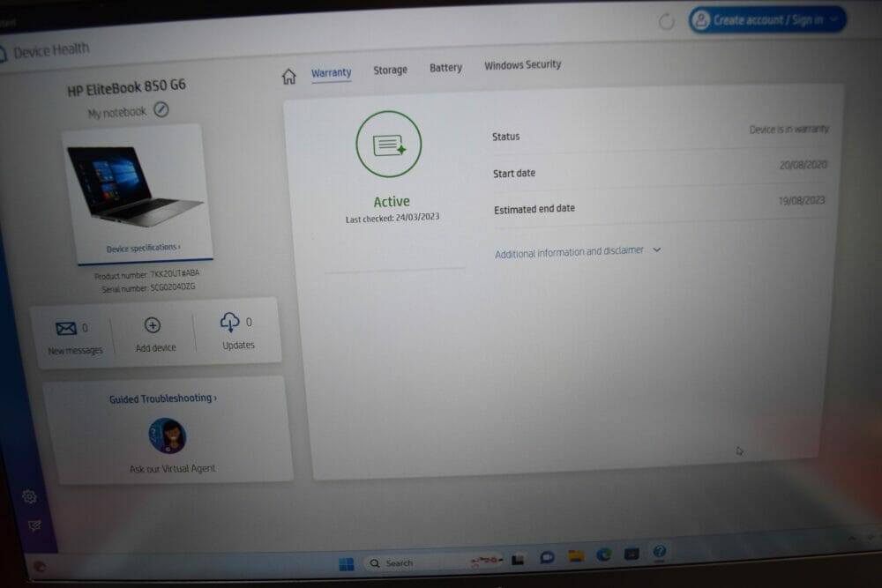Click Estimated end date value 19/08/2023
Viewport: 882px width, 588px height.
pos(801,201)
